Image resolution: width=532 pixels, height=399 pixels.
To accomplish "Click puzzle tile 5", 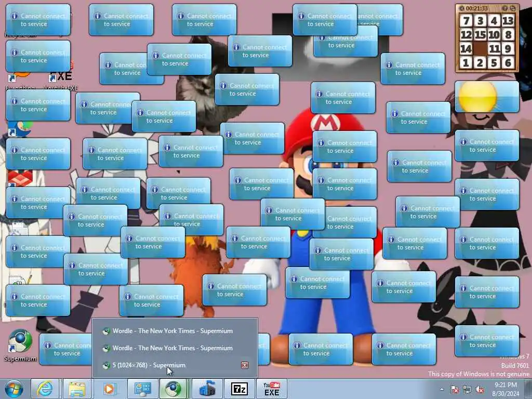I will point(494,62).
